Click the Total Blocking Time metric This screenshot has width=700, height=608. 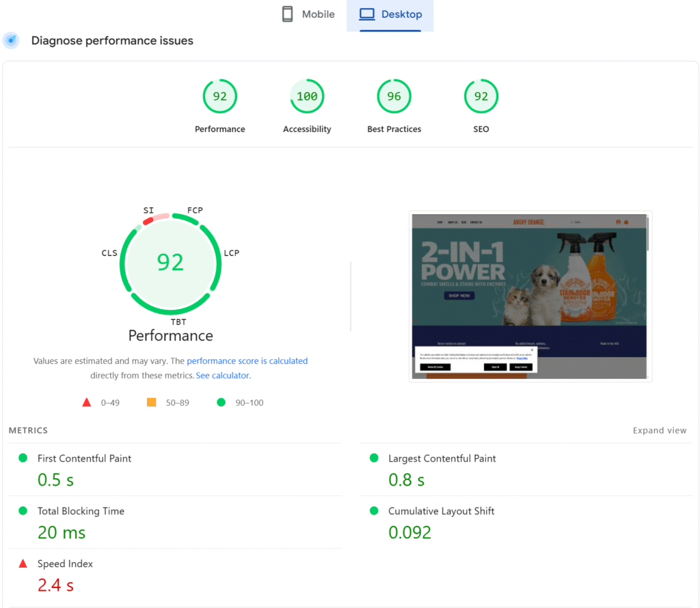tap(81, 511)
